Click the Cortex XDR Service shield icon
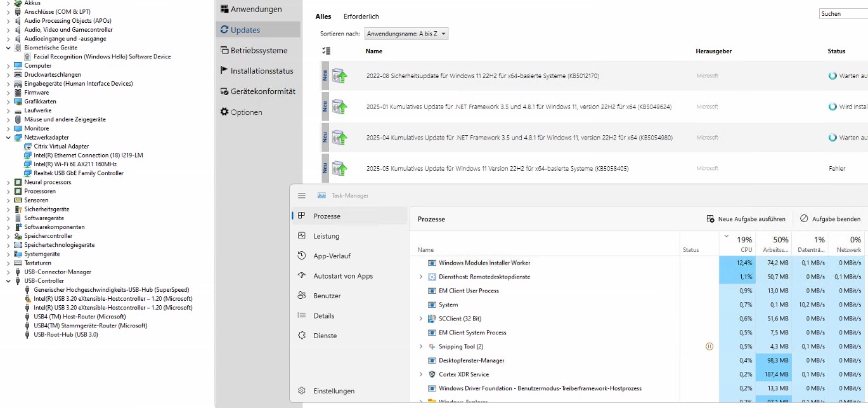The image size is (868, 408). (x=432, y=374)
